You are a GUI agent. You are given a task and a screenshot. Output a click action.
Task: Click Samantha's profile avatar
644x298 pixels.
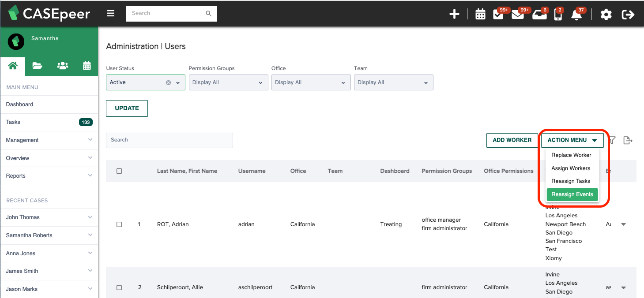tap(16, 41)
